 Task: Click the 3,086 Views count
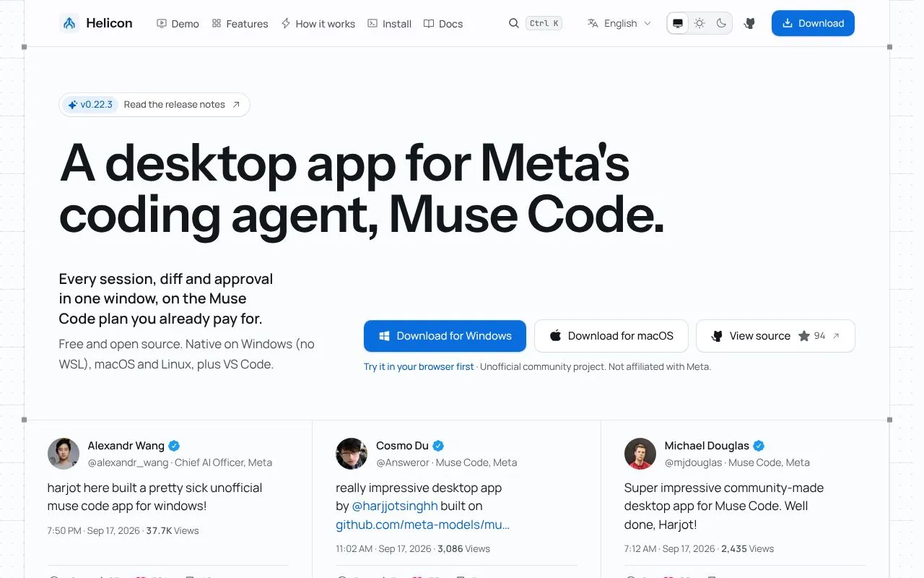tap(463, 548)
